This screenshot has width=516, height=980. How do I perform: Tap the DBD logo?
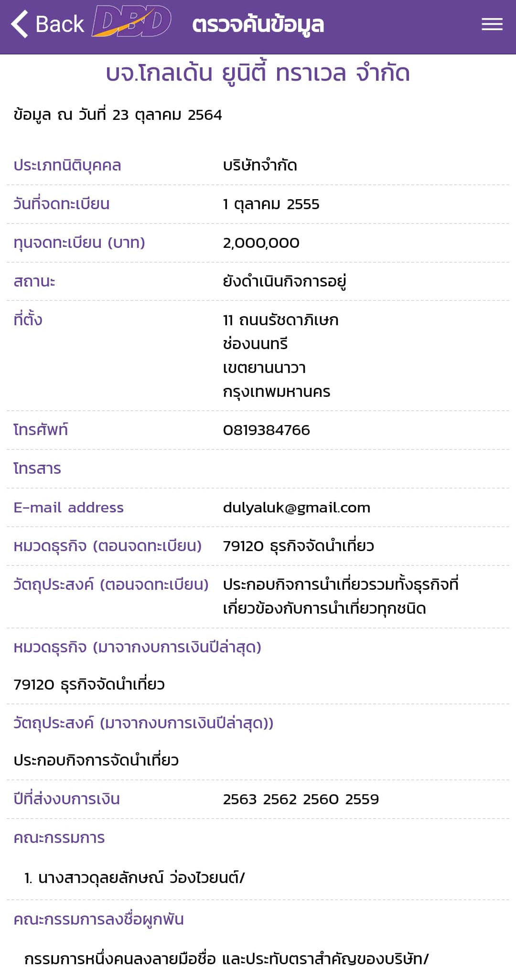[x=131, y=22]
